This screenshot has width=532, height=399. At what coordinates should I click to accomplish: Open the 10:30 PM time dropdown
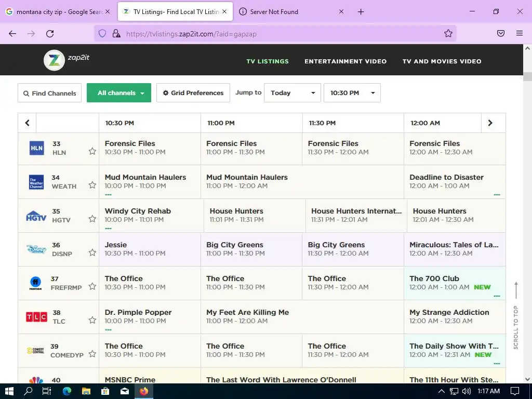point(352,92)
